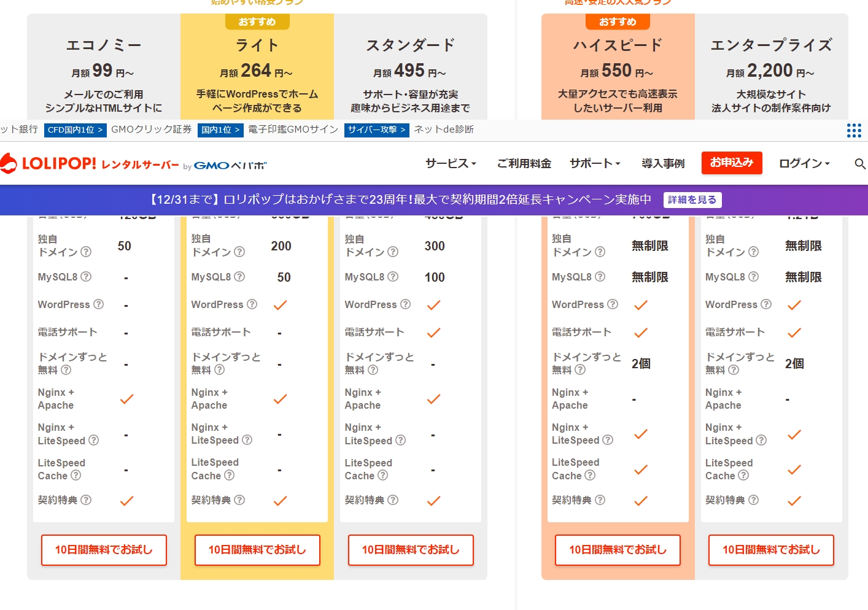Open the ご利用料金 menu item

coord(524,163)
